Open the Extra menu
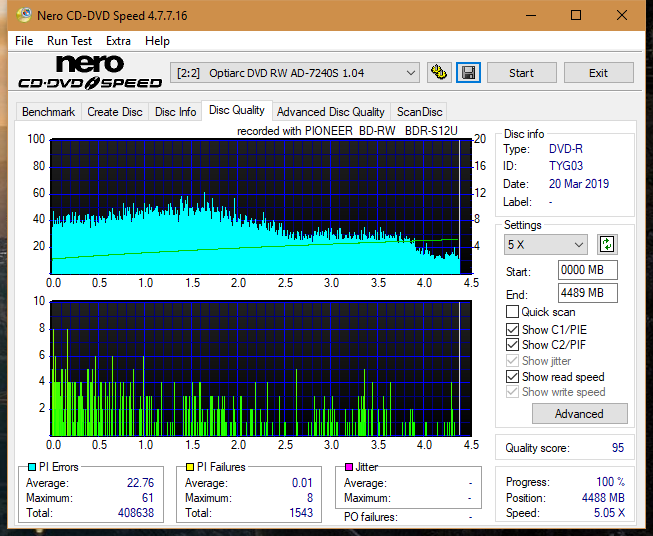Viewport: 653px width, 536px height. [118, 41]
